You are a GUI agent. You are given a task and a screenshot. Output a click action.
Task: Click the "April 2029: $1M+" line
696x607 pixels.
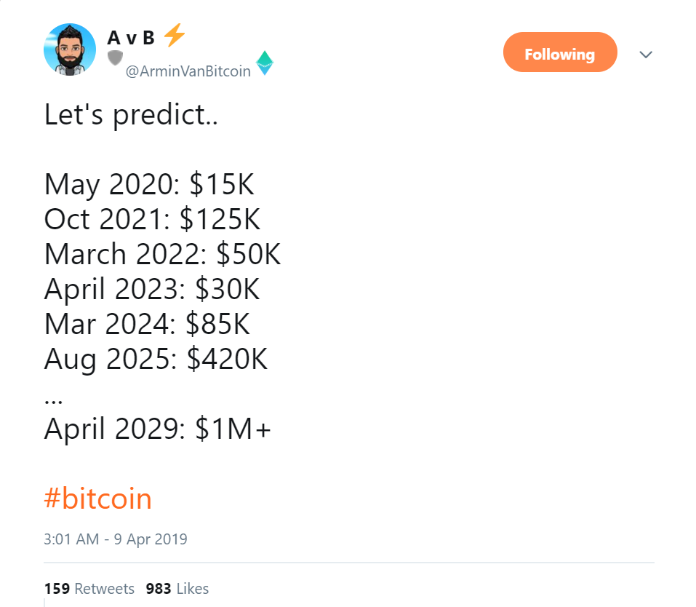(x=158, y=429)
